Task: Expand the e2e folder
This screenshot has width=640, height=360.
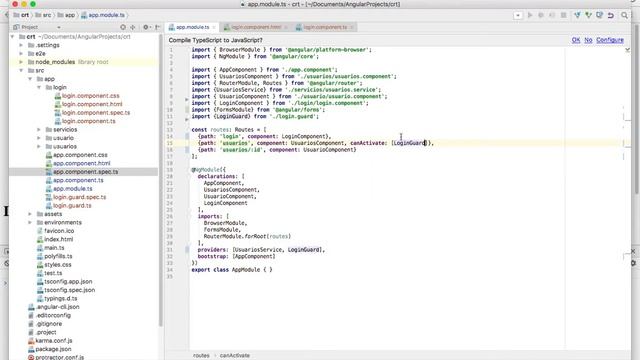Action: [21, 53]
